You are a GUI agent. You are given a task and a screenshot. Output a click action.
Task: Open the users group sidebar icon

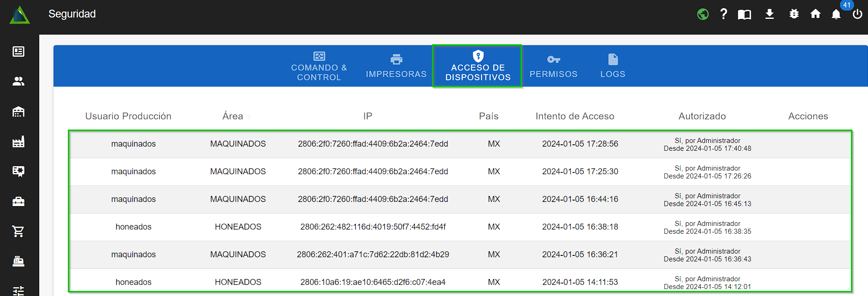[18, 82]
